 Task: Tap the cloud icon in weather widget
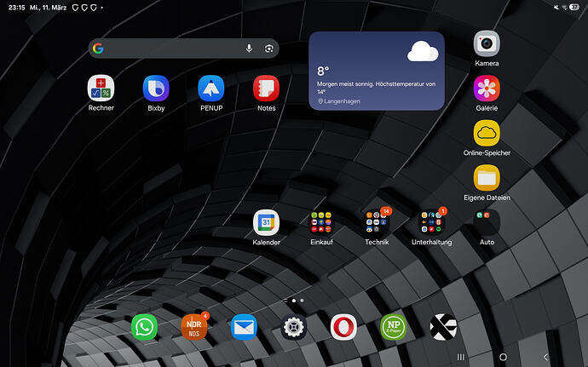(x=423, y=51)
